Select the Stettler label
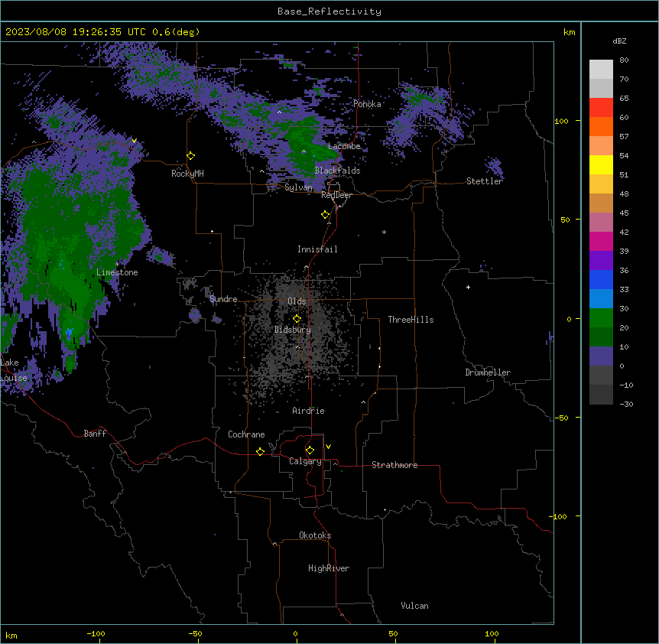Image resolution: width=659 pixels, height=644 pixels. [x=485, y=181]
